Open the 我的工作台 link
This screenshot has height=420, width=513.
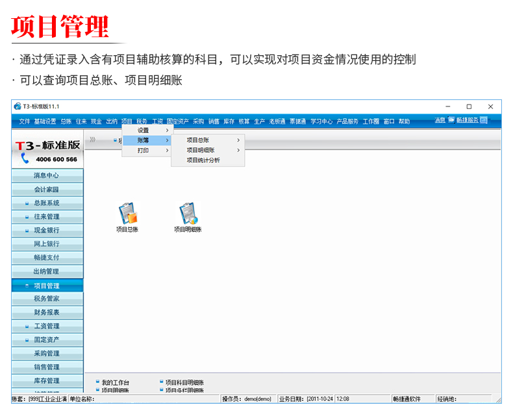116,382
